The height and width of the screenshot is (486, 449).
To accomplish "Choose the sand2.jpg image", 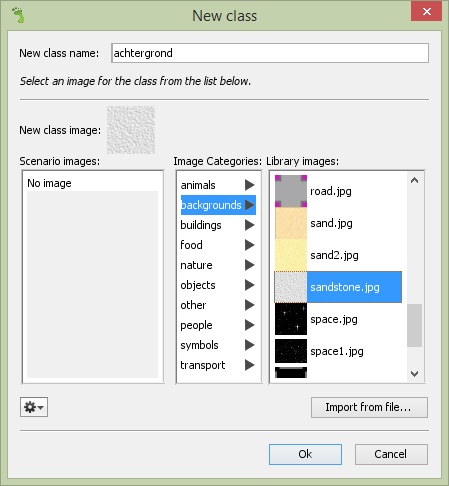I will (x=338, y=255).
